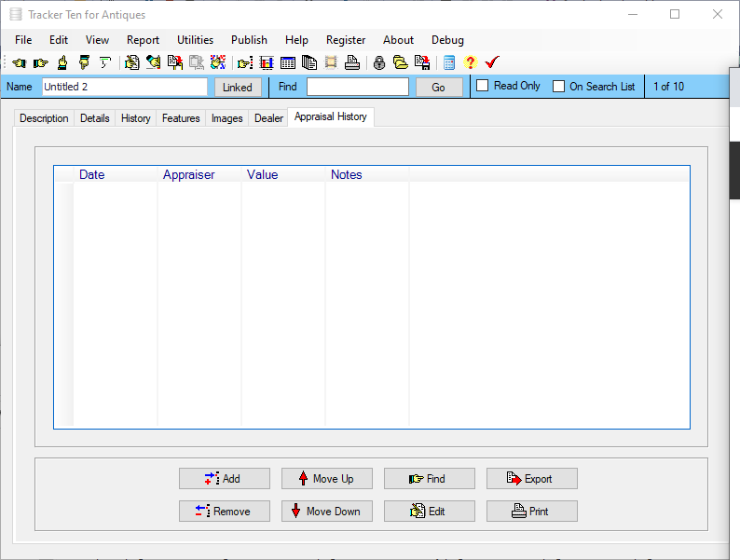Click into the Name field showing Untitled 2

tap(125, 87)
